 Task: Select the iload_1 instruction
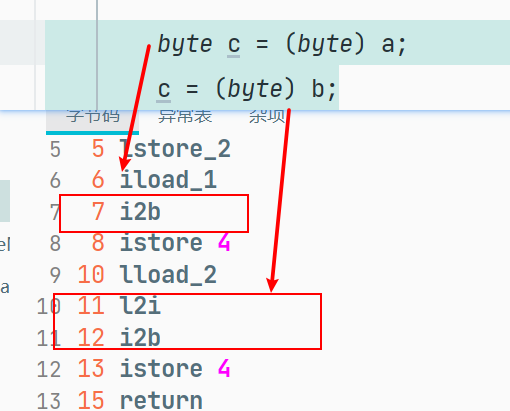tap(168, 180)
